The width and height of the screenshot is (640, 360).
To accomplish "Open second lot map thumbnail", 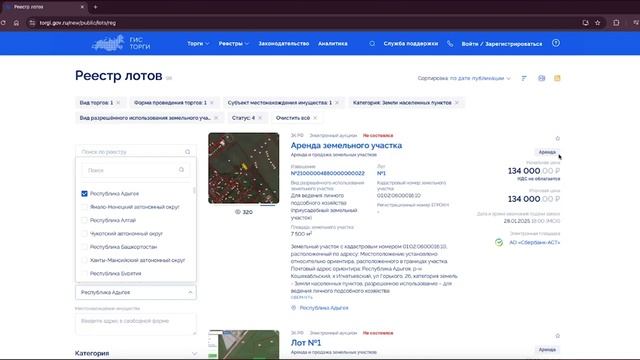I will [244, 344].
